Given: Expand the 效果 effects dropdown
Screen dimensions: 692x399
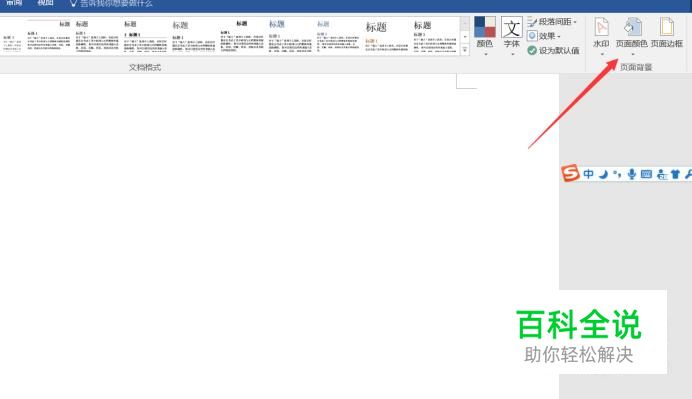Looking at the screenshot, I should 544,36.
